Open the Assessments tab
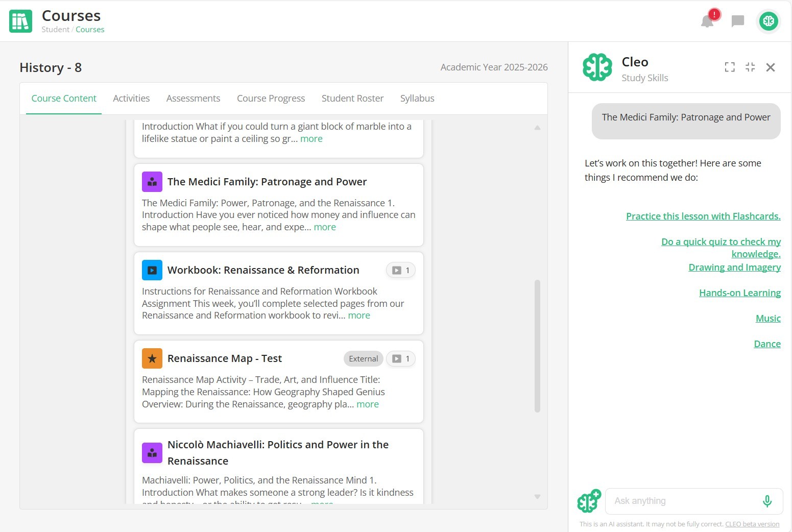 [193, 99]
